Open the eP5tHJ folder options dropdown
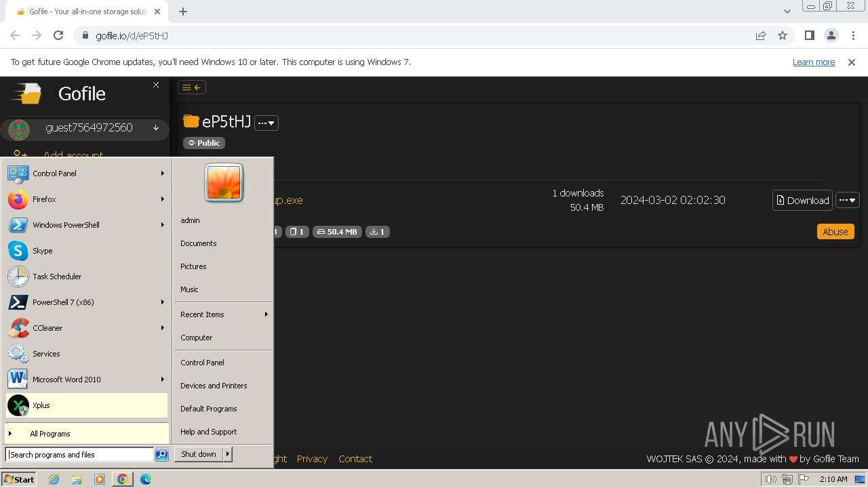 (x=267, y=123)
